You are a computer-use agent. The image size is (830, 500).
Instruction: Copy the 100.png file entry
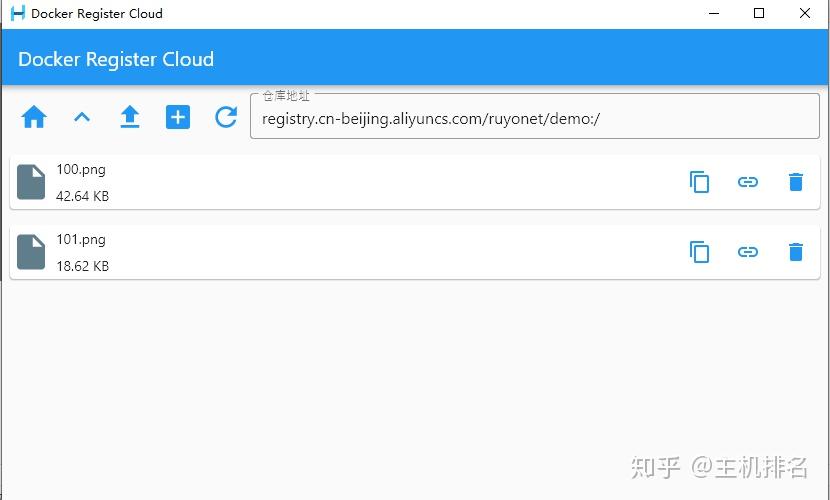pyautogui.click(x=699, y=182)
